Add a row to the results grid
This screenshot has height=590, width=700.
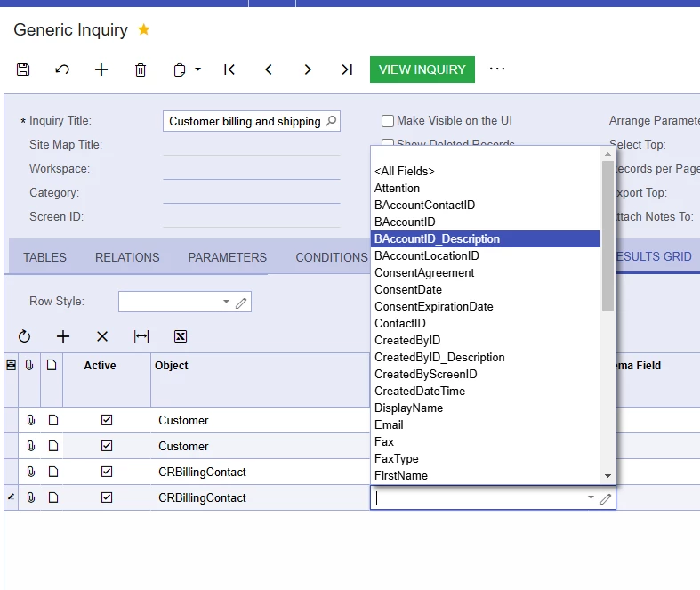[63, 336]
